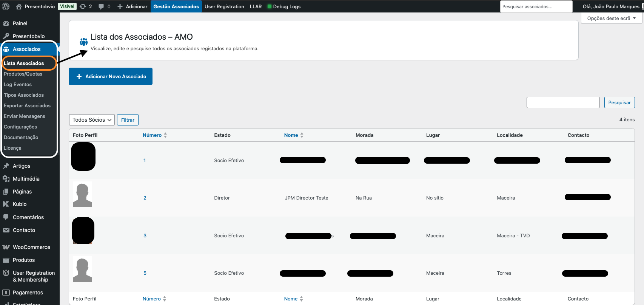The width and height of the screenshot is (644, 305).
Task: Click the Número column header link
Action: pos(152,135)
